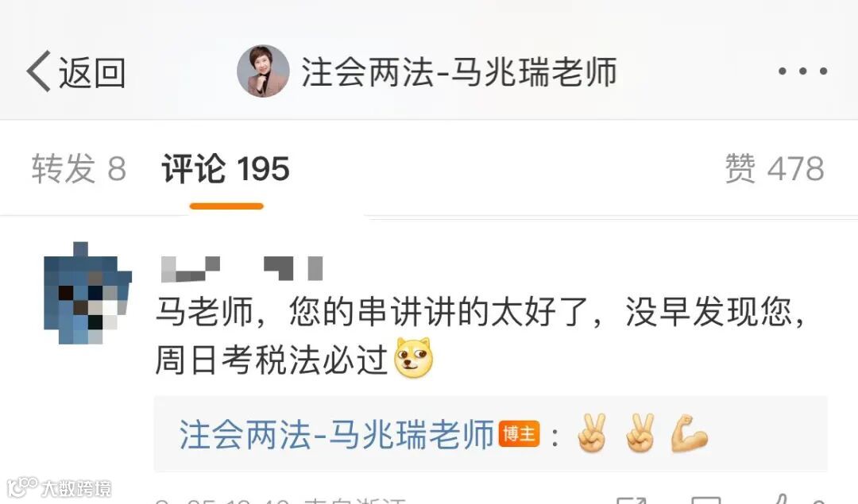Screen dimensions: 858x504
Task: Click the comment timestamp and location line
Action: [280, 500]
